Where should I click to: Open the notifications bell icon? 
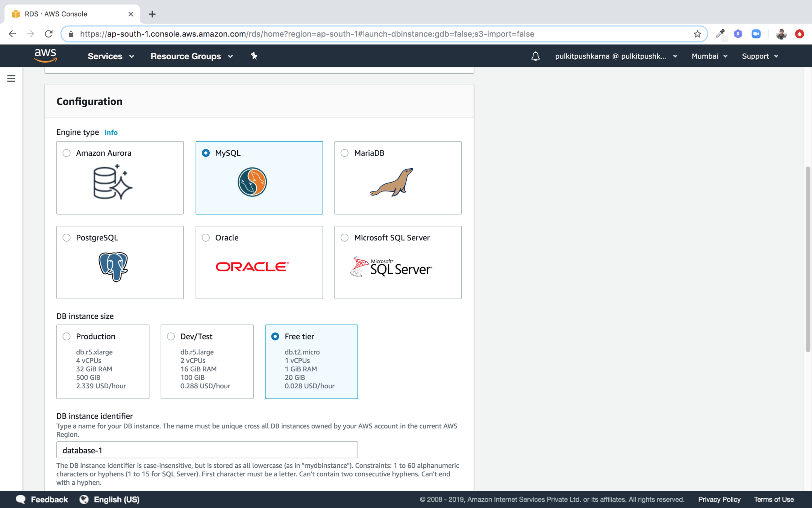(x=535, y=56)
